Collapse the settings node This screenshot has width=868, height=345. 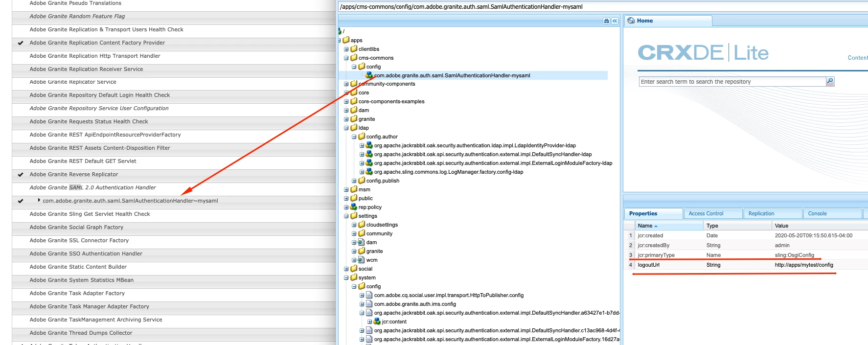point(346,216)
